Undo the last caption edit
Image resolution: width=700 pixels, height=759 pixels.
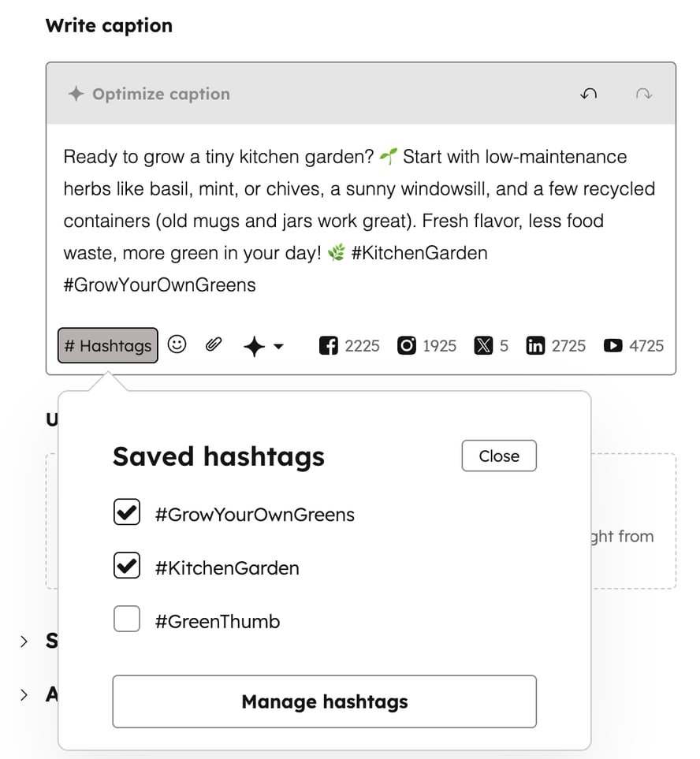588,94
